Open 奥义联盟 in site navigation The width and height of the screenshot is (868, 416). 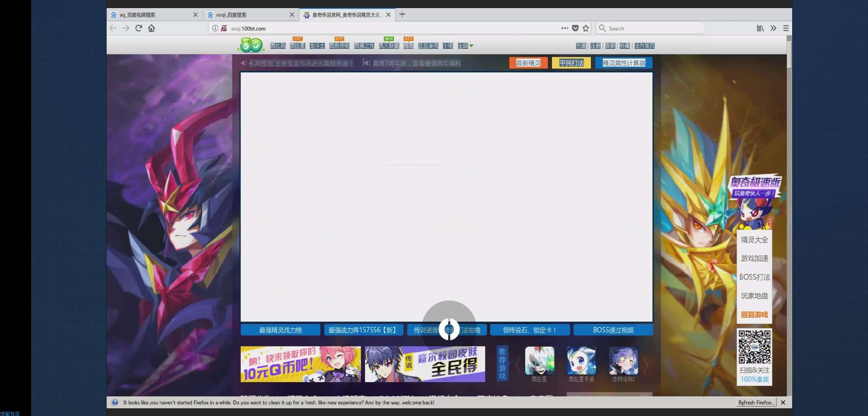tap(389, 46)
